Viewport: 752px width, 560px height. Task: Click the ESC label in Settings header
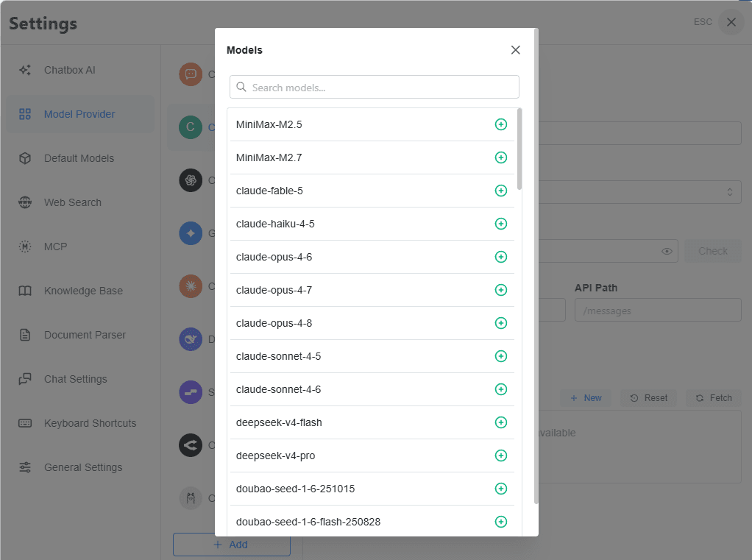tap(703, 22)
